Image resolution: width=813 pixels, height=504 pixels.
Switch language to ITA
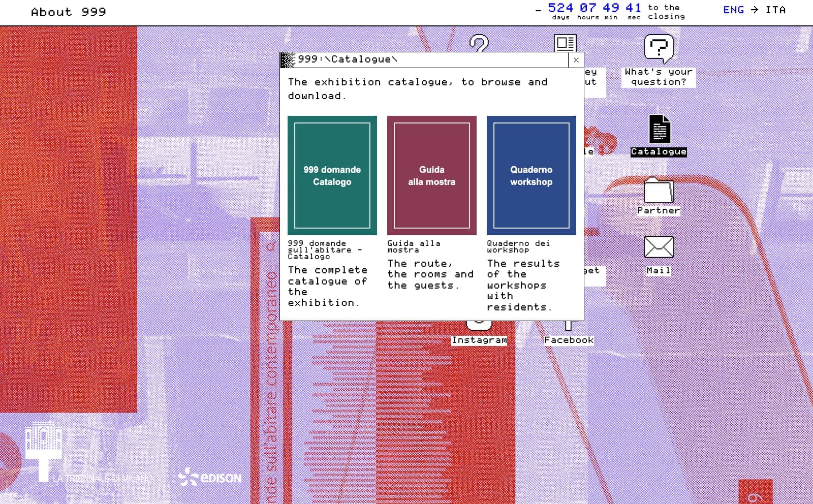(775, 10)
